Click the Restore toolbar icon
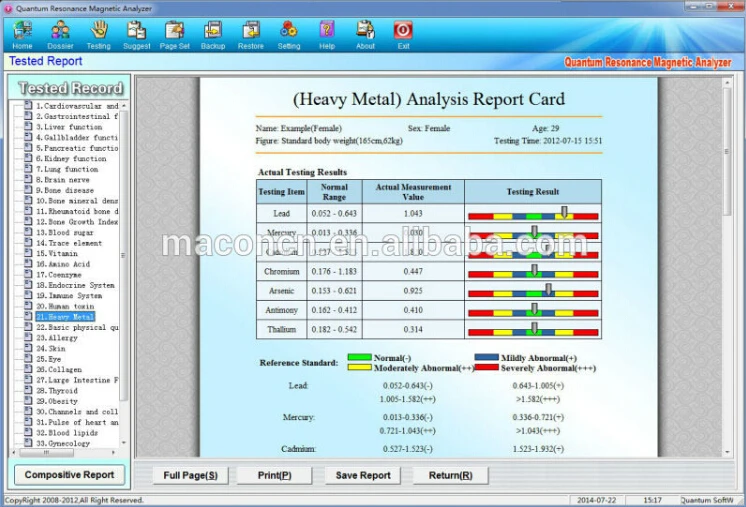746x507 pixels. pyautogui.click(x=251, y=33)
